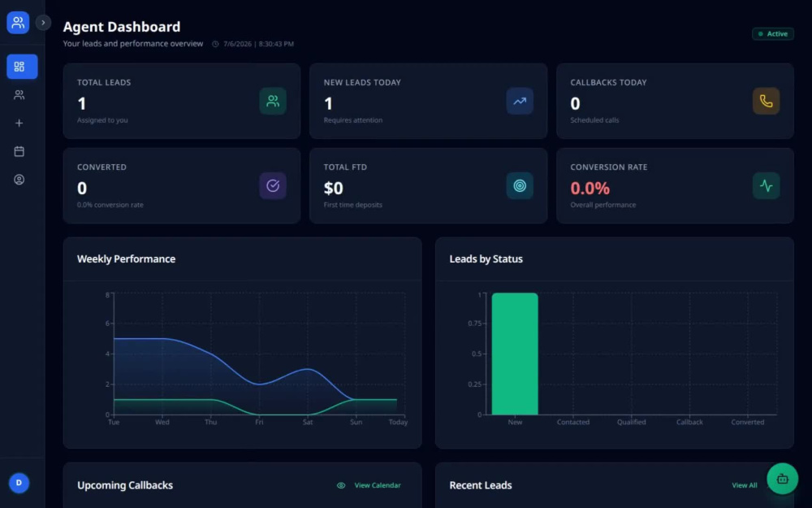812x508 pixels.
Task: Click the Requires attention subtitle
Action: click(353, 120)
